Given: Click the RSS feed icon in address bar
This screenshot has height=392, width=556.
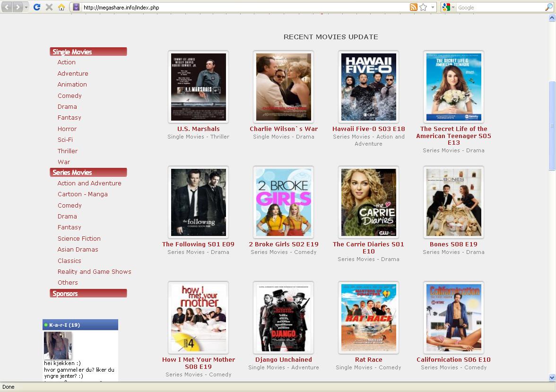Looking at the screenshot, I should [x=413, y=7].
